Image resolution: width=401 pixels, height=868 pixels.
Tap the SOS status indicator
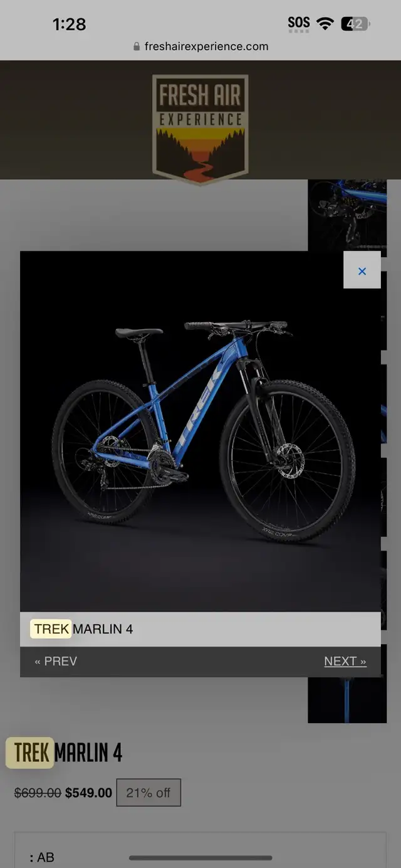299,24
